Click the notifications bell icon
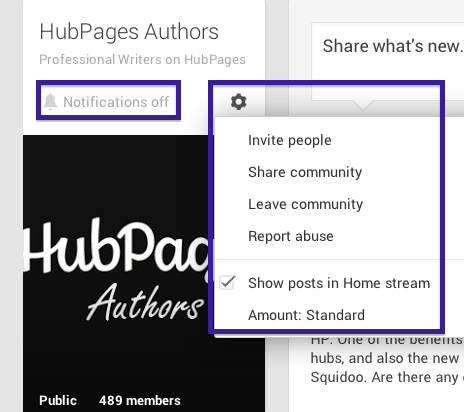Viewport: 464px width, 412px height. tap(50, 102)
